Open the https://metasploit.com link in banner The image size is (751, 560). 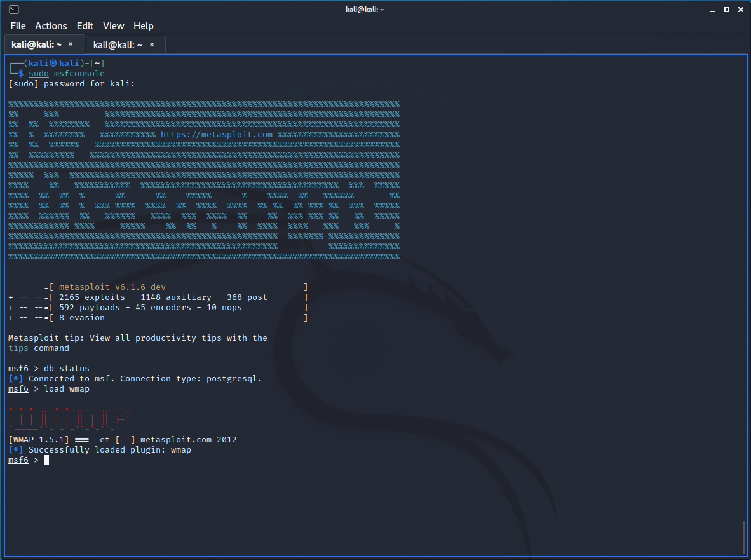point(216,135)
